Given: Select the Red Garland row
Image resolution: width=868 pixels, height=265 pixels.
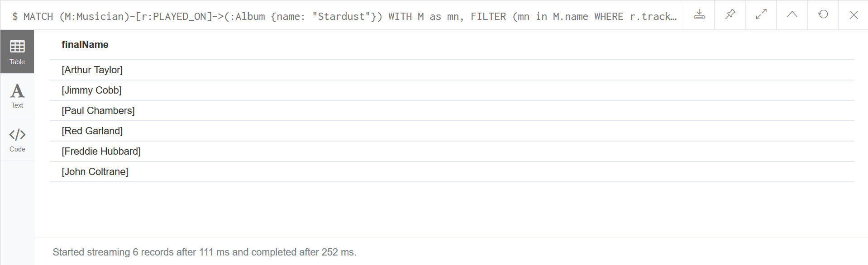Looking at the screenshot, I should click(92, 131).
